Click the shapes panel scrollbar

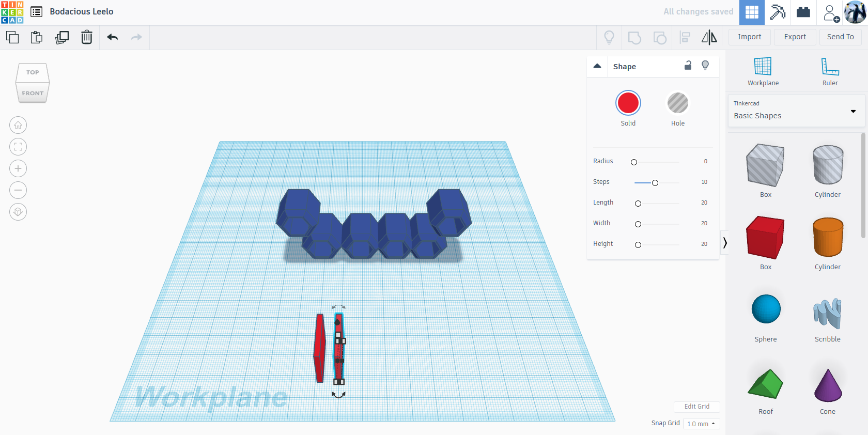click(863, 185)
